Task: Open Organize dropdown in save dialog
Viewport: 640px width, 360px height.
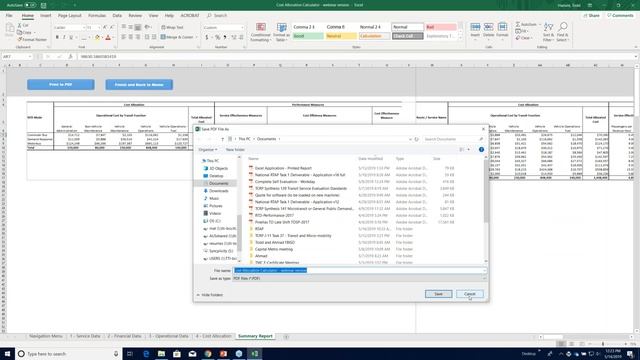Action: (208, 150)
